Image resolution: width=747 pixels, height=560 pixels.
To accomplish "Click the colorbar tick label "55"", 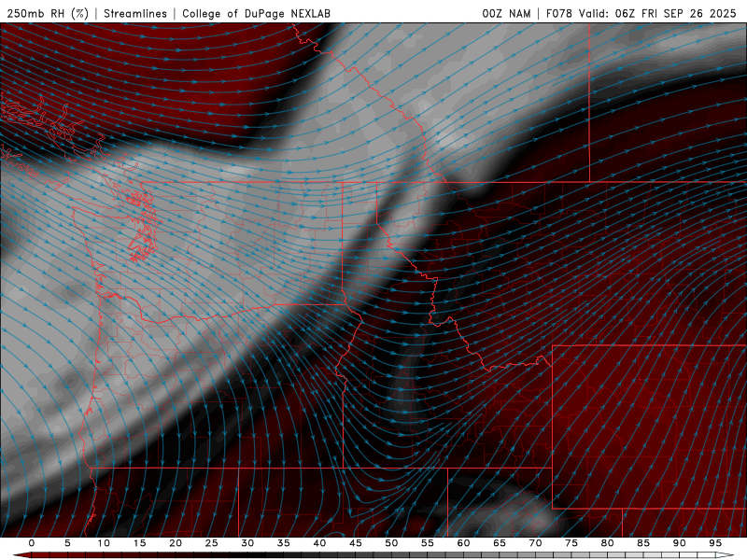I will pyautogui.click(x=428, y=543).
